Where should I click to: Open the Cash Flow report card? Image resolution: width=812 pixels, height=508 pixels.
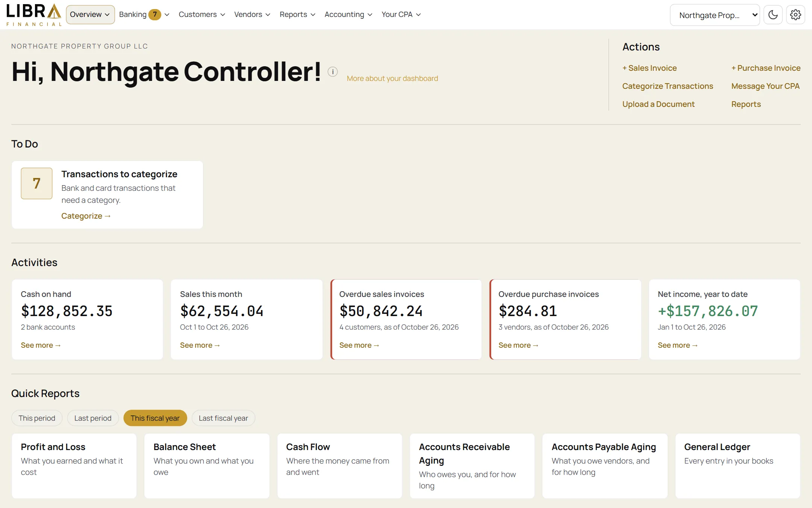coord(340,466)
